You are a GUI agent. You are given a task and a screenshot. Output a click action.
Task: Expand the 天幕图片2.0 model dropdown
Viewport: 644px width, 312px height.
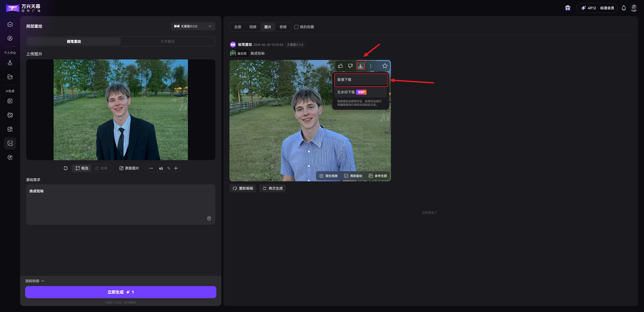tap(193, 26)
